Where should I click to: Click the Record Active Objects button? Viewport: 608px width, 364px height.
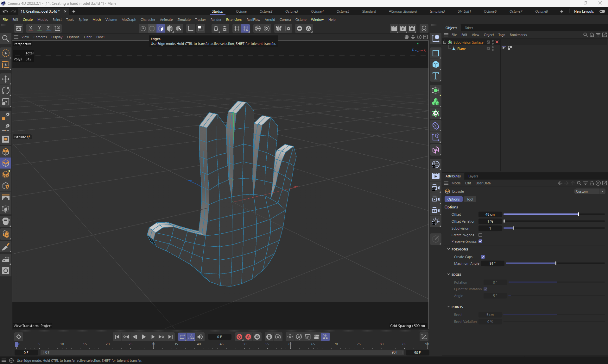[x=239, y=337]
